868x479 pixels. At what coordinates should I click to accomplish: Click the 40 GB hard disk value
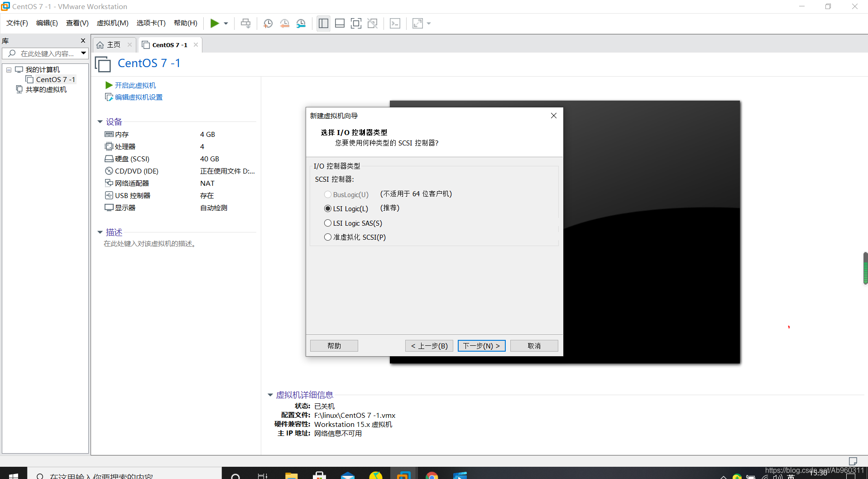pos(210,159)
